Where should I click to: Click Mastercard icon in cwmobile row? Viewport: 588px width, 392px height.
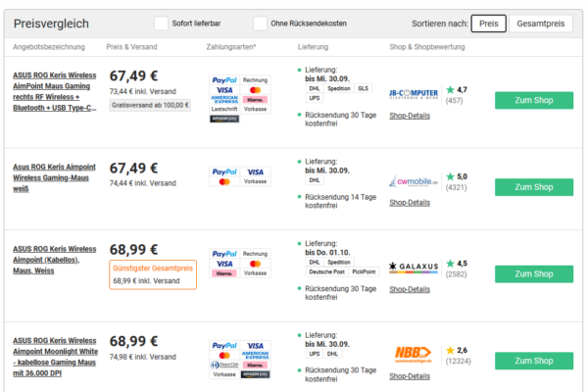[224, 182]
